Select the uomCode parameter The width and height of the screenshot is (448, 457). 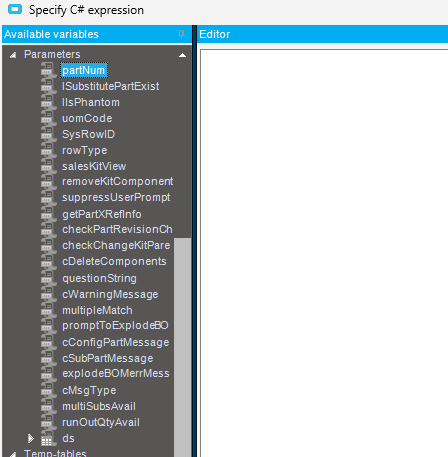[87, 118]
